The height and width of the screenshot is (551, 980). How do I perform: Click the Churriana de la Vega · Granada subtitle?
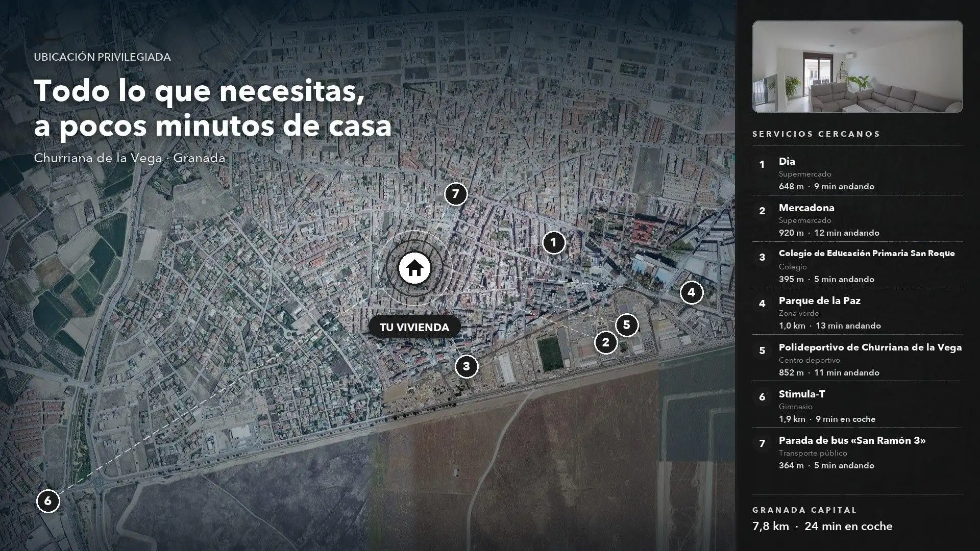[130, 158]
